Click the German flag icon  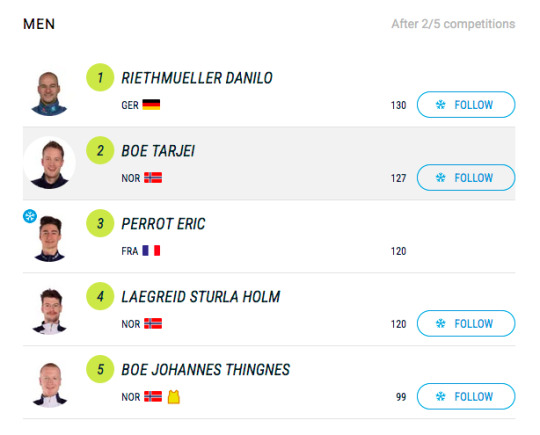[151, 105]
